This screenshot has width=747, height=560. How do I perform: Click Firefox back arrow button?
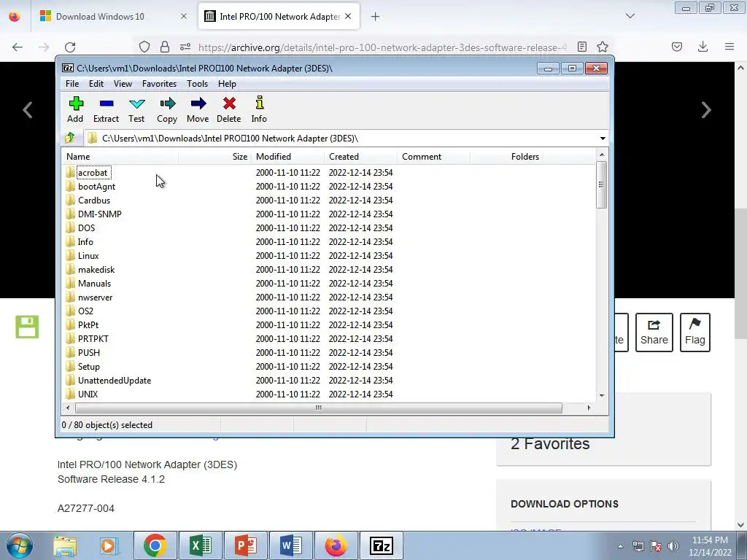tap(18, 47)
